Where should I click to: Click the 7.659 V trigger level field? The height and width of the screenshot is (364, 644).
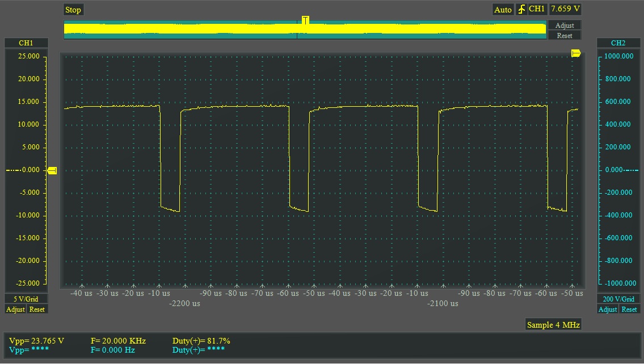pos(565,10)
